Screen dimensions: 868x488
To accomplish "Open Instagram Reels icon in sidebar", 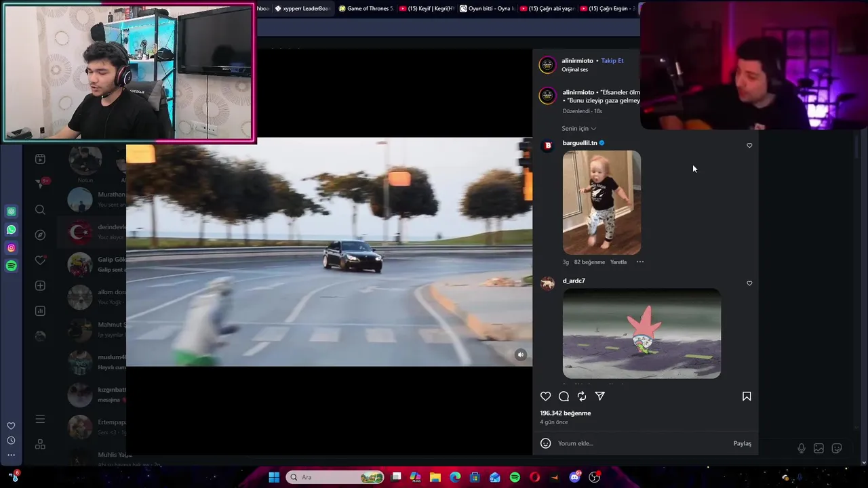I will pyautogui.click(x=40, y=159).
